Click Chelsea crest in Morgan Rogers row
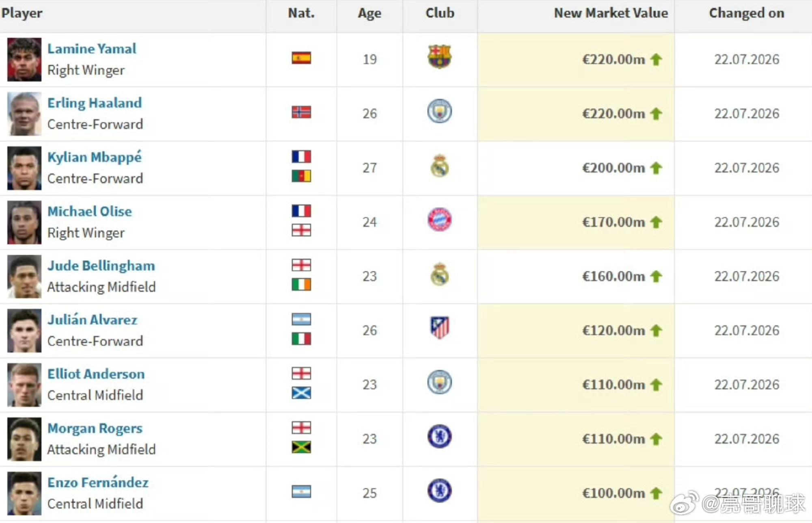Screen dimensions: 812x523 pyautogui.click(x=439, y=437)
